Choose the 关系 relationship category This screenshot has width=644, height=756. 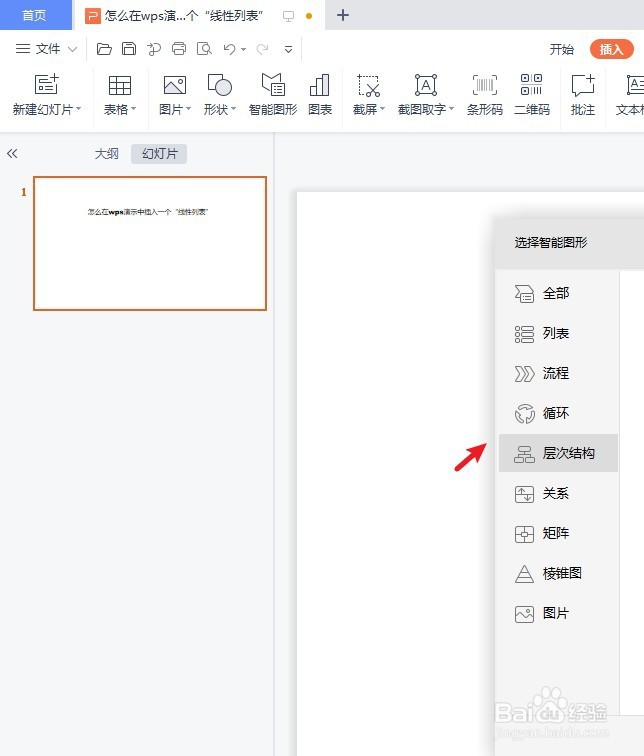point(558,493)
